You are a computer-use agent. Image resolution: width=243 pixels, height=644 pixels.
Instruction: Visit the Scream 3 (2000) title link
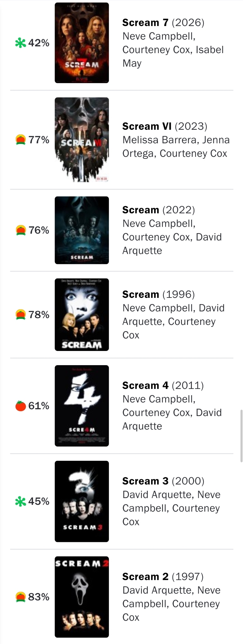[x=163, y=481]
